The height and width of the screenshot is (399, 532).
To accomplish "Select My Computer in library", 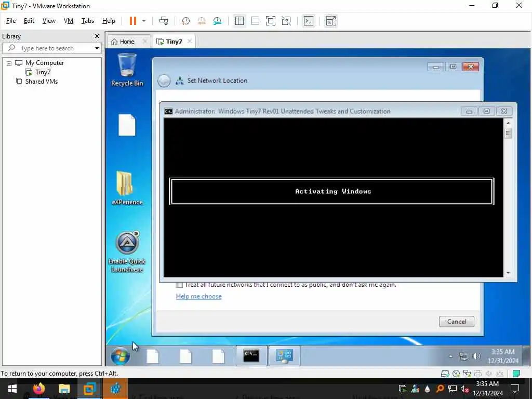I will (x=45, y=63).
